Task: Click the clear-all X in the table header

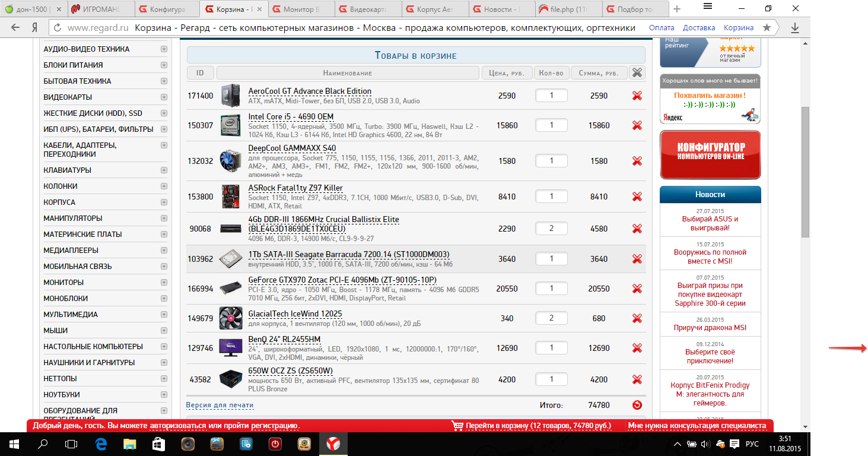Action: (637, 72)
